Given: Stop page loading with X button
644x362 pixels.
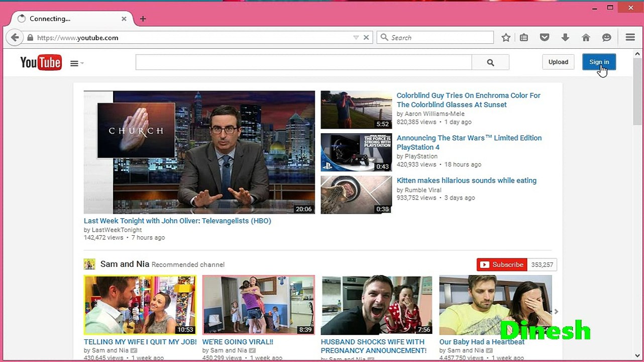Looking at the screenshot, I should (x=366, y=37).
